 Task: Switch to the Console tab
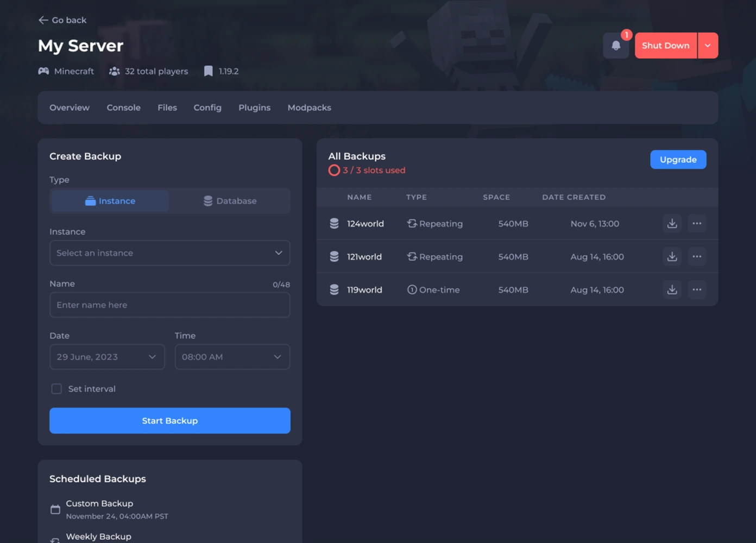point(123,108)
